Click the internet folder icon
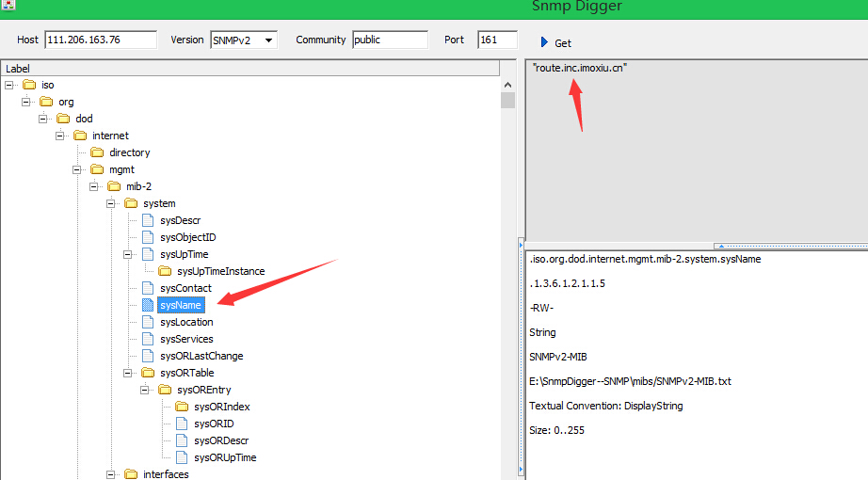Image resolution: width=868 pixels, height=480 pixels. coord(80,136)
